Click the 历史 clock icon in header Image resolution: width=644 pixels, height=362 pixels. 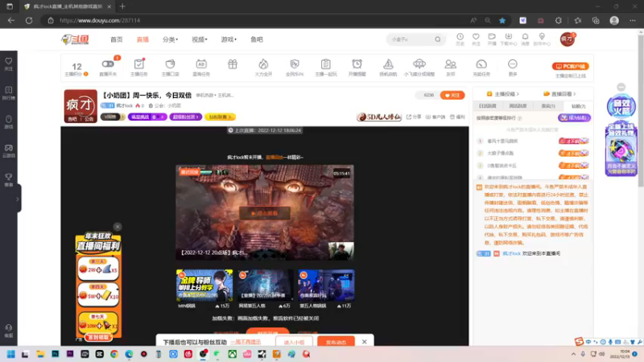460,37
